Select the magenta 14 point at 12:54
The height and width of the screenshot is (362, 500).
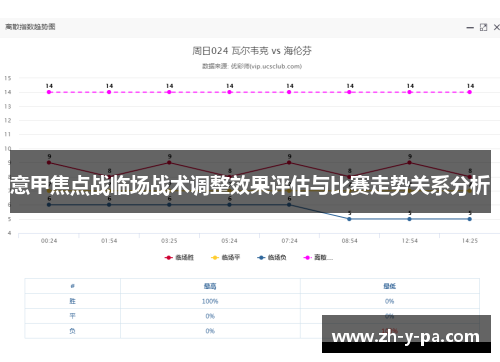click(x=409, y=92)
